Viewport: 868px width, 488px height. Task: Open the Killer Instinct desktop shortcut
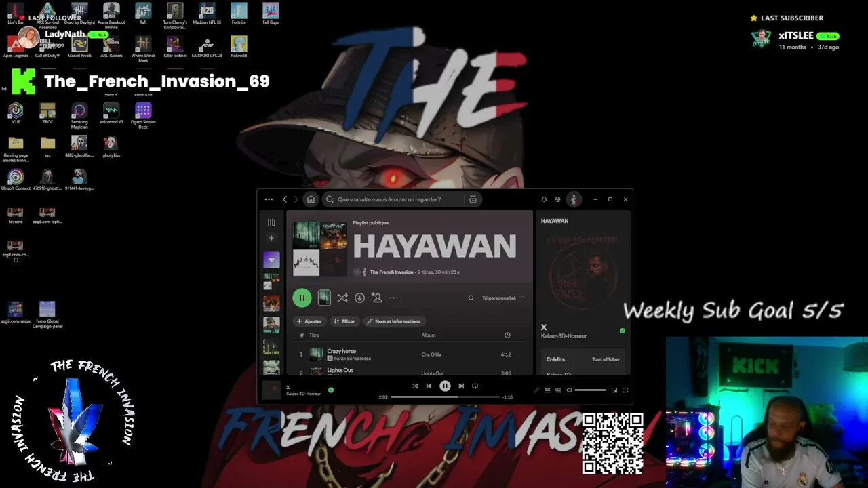tap(175, 47)
